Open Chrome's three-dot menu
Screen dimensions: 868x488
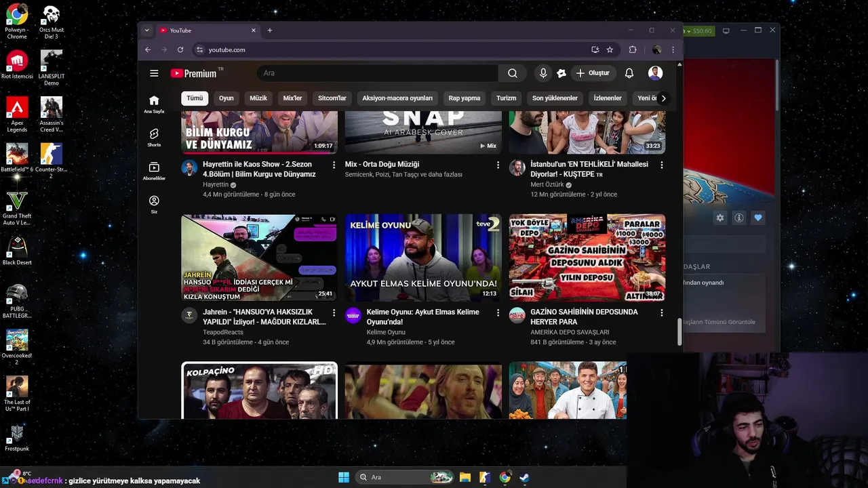click(673, 49)
